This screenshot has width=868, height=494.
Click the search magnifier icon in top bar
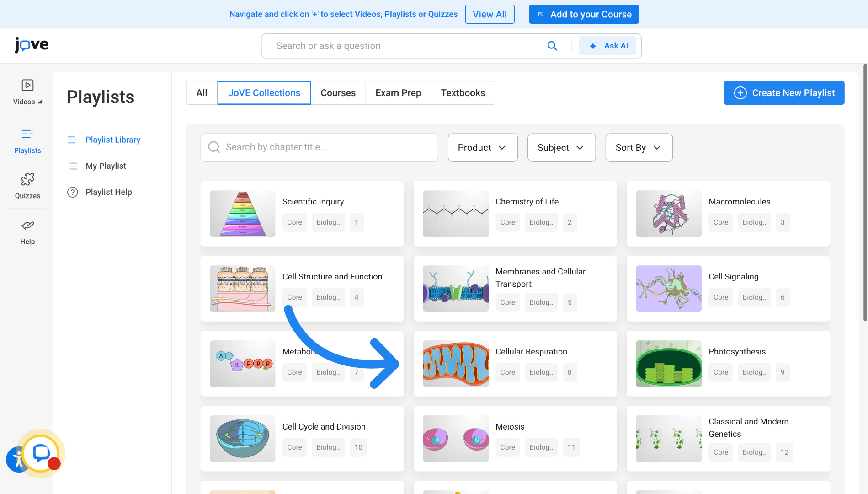[x=552, y=46]
